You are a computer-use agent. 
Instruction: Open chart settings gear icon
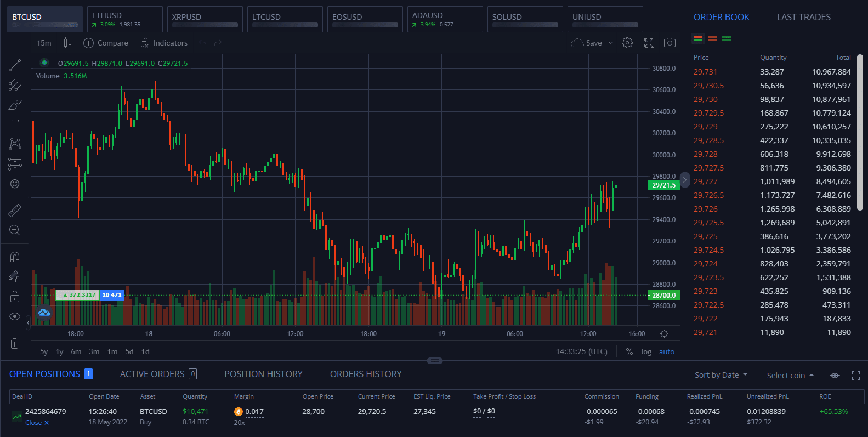[x=627, y=43]
